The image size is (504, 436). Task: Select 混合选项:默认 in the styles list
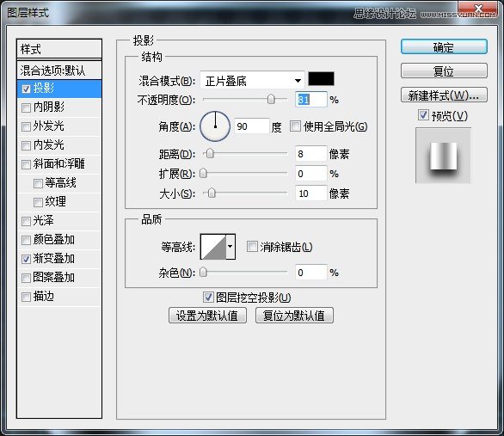coord(59,71)
